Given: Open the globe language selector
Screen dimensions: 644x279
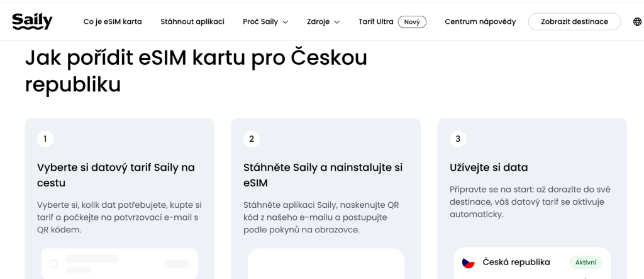Looking at the screenshot, I should (x=637, y=22).
